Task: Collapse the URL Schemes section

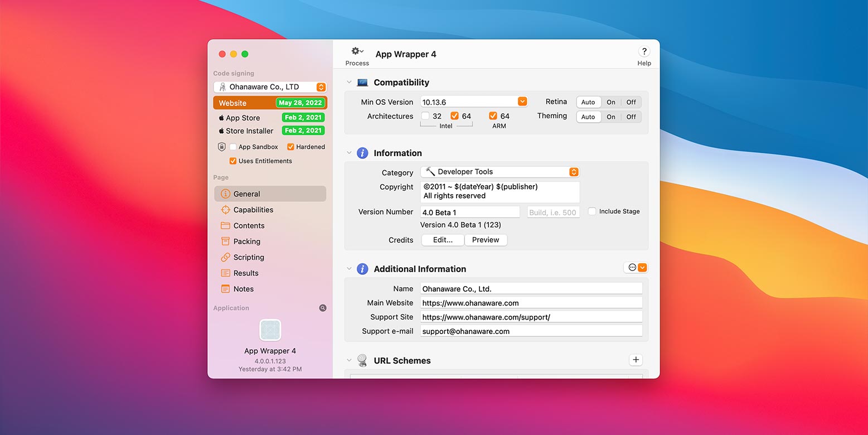Action: click(349, 360)
